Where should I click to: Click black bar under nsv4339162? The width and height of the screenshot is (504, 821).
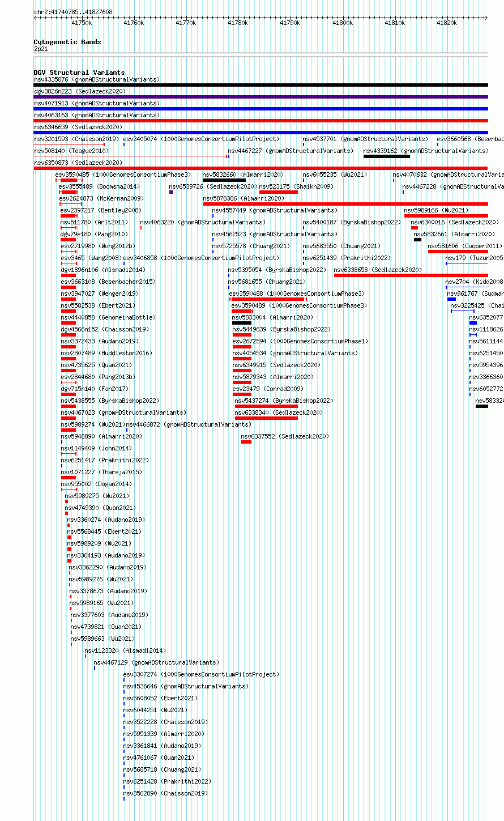(x=387, y=156)
